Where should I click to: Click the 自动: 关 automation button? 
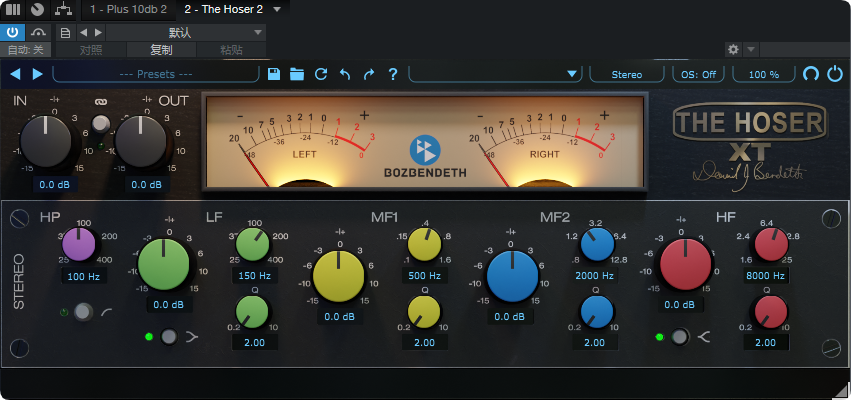click(x=26, y=50)
